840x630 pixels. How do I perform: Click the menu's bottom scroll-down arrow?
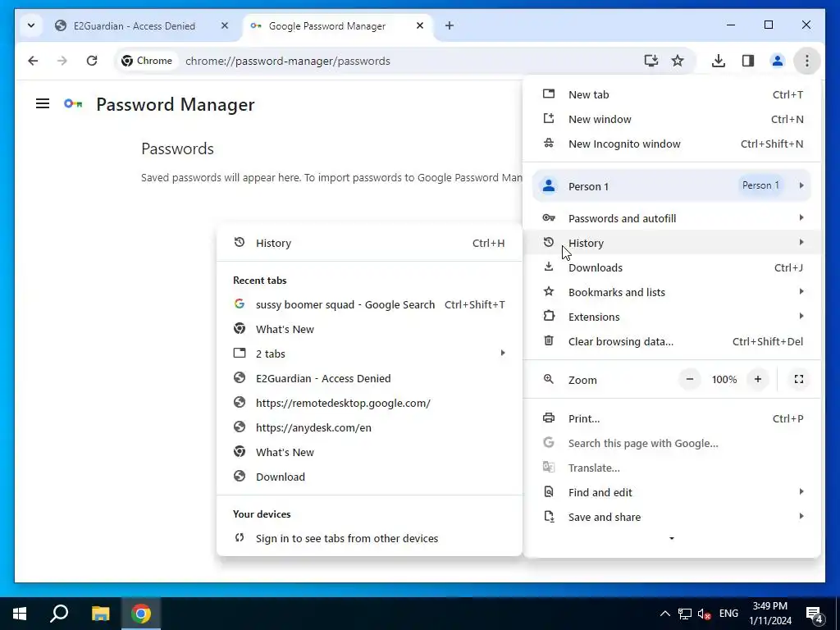(x=672, y=538)
